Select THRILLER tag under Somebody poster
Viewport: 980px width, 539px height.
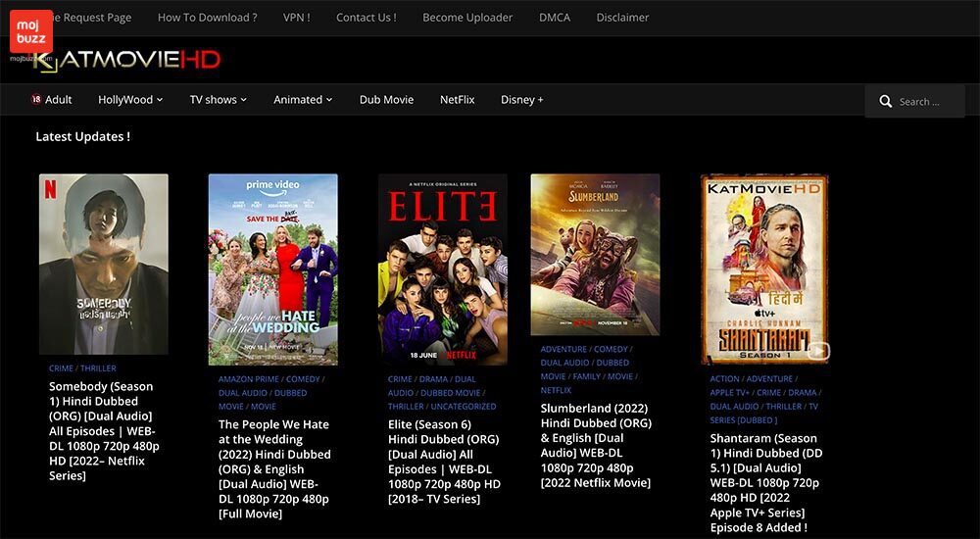coord(98,368)
